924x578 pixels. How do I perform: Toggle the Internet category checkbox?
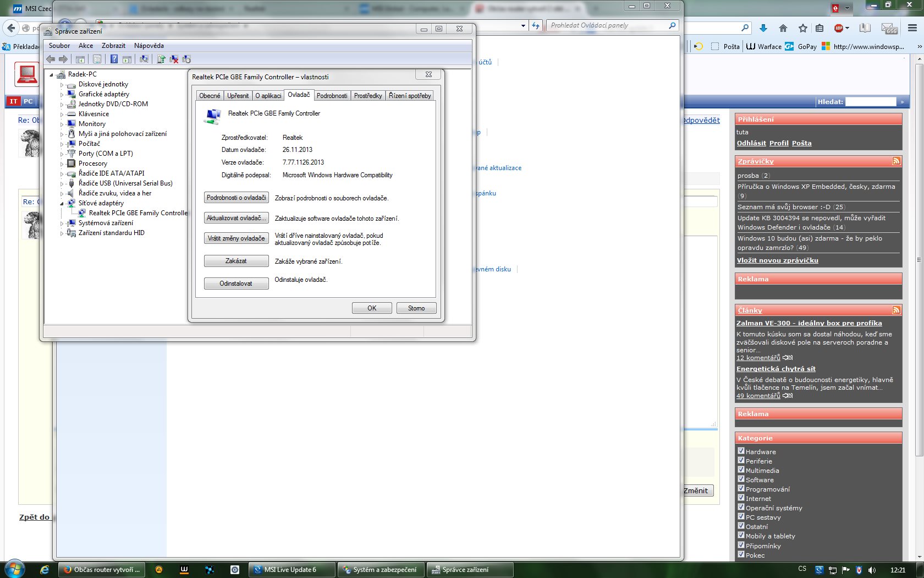[x=741, y=498]
